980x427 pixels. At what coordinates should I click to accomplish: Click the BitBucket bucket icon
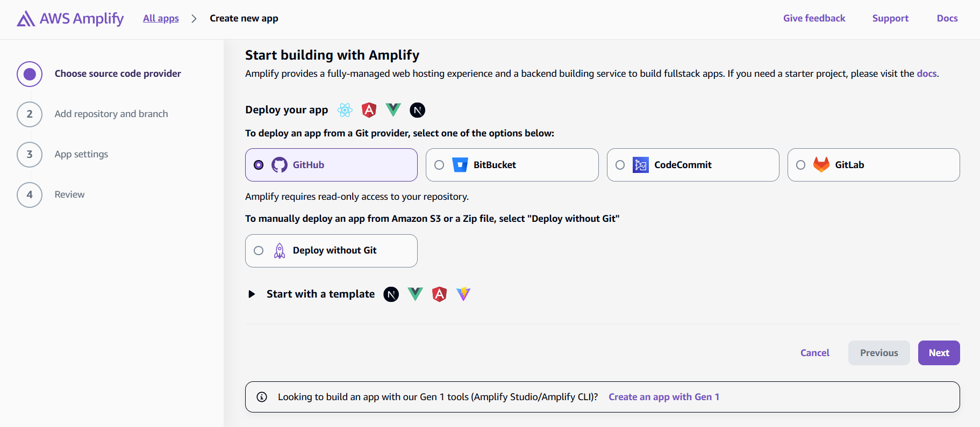click(x=460, y=165)
